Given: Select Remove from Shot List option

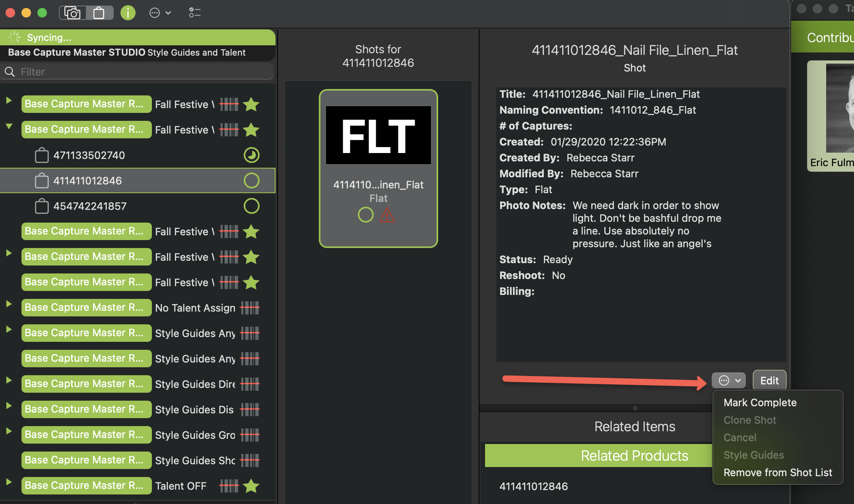Looking at the screenshot, I should [x=777, y=473].
